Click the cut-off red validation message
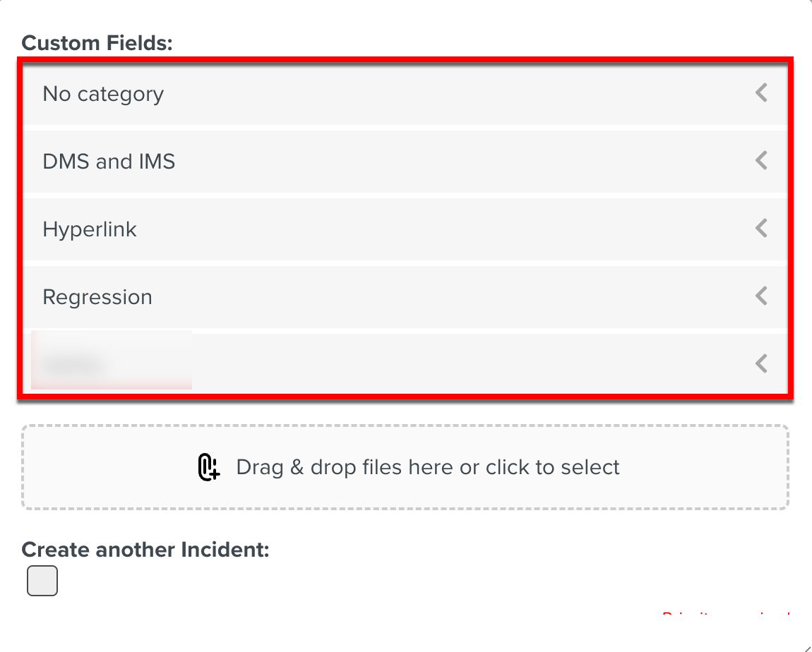 725,615
